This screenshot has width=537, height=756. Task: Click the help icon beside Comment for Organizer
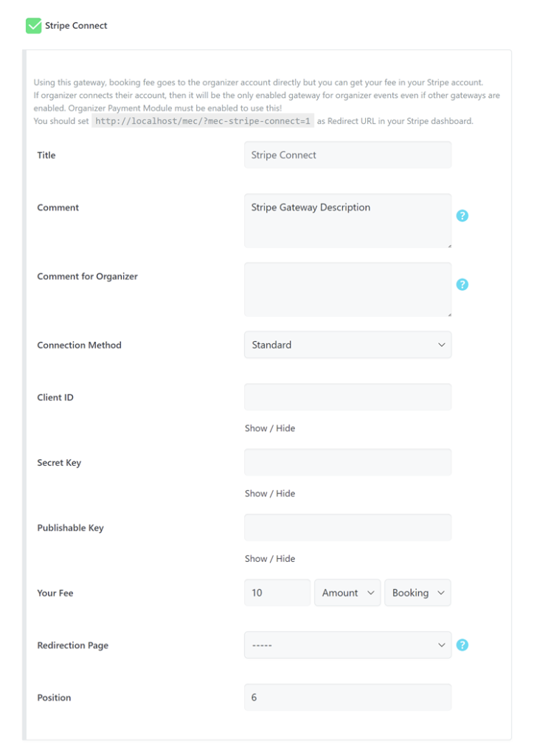click(462, 283)
